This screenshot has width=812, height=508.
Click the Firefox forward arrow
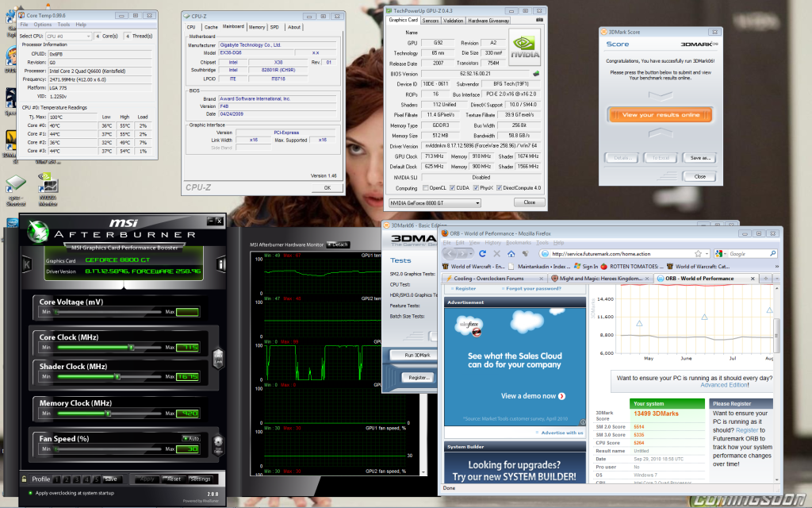pos(462,253)
